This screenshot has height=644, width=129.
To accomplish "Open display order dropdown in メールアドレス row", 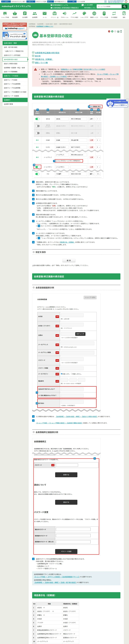I will [x=98, y=157].
